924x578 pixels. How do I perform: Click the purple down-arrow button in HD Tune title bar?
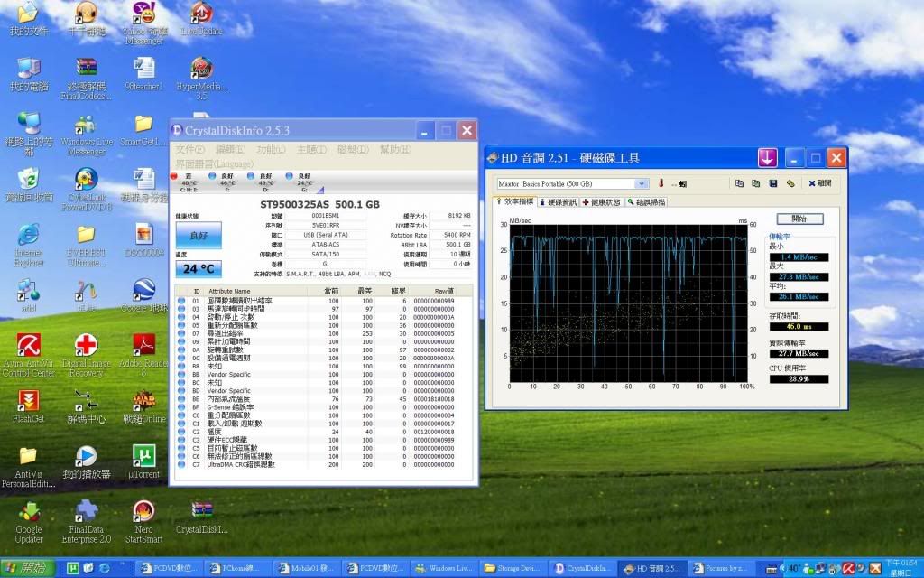[767, 157]
